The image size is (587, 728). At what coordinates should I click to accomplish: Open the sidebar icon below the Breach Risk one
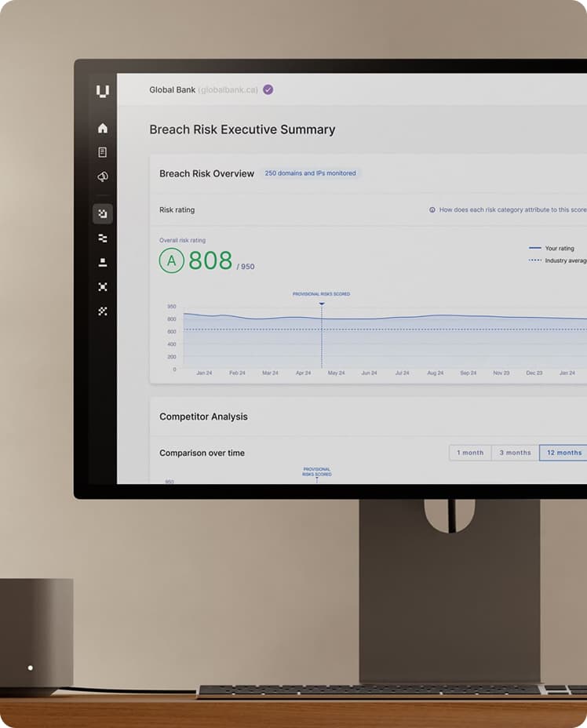(x=103, y=238)
